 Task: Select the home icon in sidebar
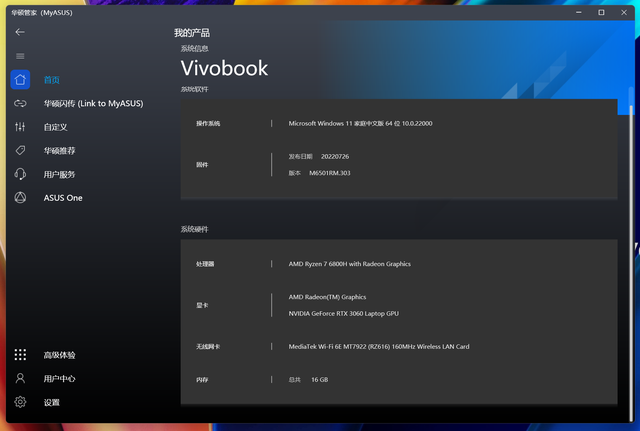pyautogui.click(x=20, y=80)
